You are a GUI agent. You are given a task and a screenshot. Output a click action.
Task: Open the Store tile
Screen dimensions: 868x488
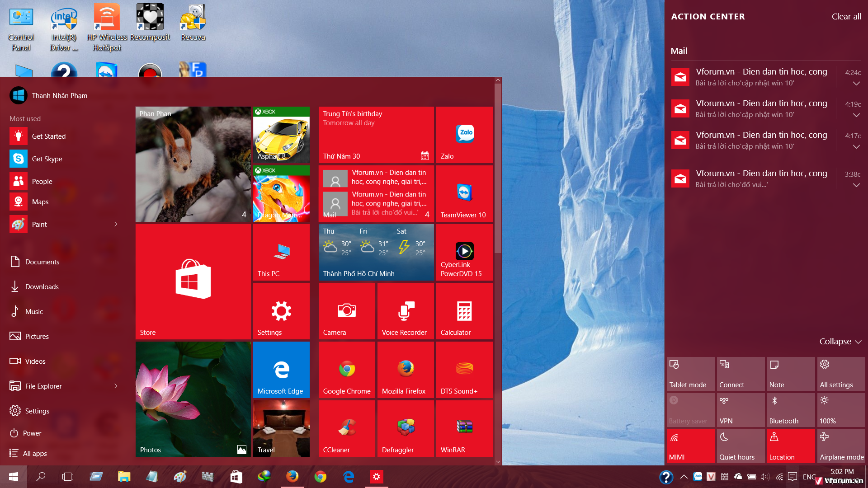(193, 282)
